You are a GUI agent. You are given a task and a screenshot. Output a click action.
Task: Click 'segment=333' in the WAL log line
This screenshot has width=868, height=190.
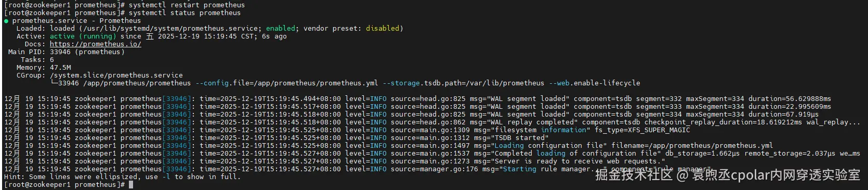pos(659,107)
